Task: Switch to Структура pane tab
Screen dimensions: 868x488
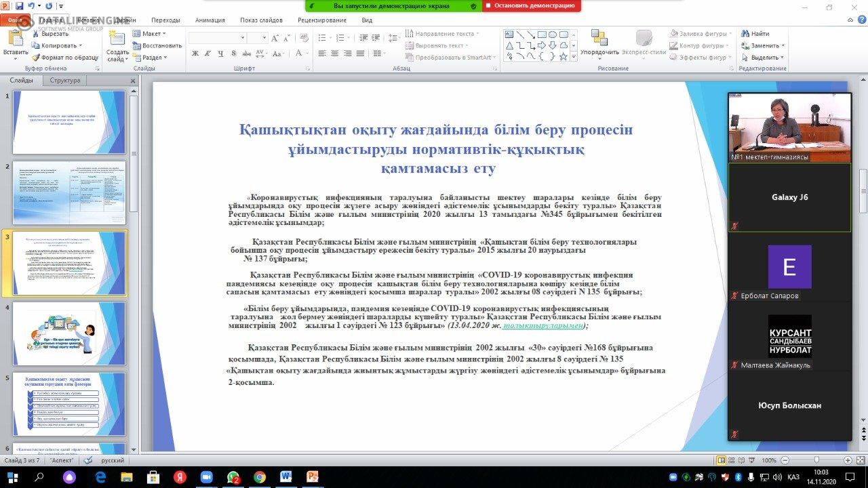Action: pyautogui.click(x=65, y=81)
